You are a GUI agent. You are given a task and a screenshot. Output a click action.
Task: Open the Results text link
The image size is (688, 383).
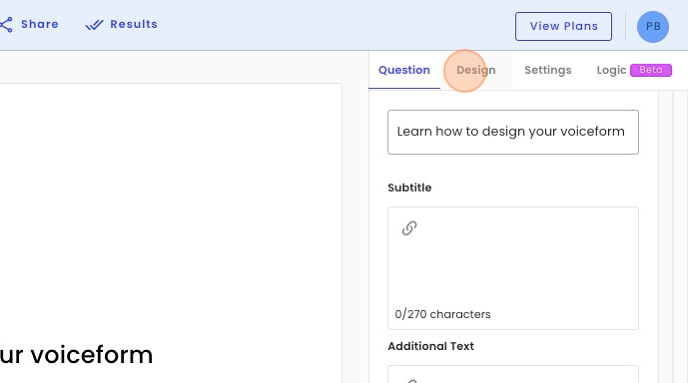pos(134,24)
